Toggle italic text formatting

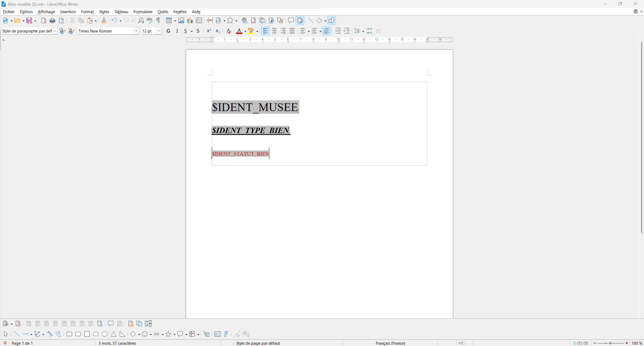[177, 31]
